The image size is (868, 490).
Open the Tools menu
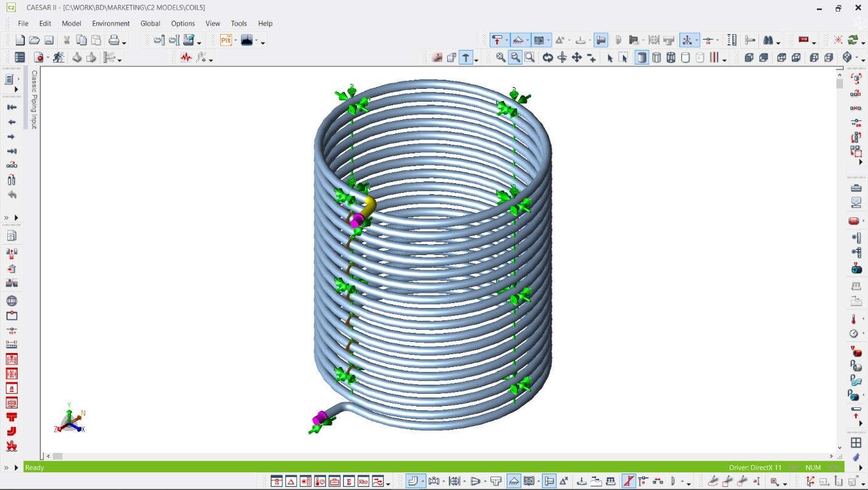pos(239,23)
